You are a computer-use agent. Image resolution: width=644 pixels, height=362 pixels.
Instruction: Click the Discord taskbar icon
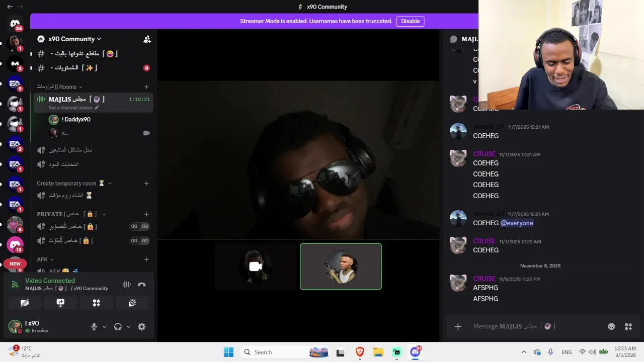(x=416, y=352)
